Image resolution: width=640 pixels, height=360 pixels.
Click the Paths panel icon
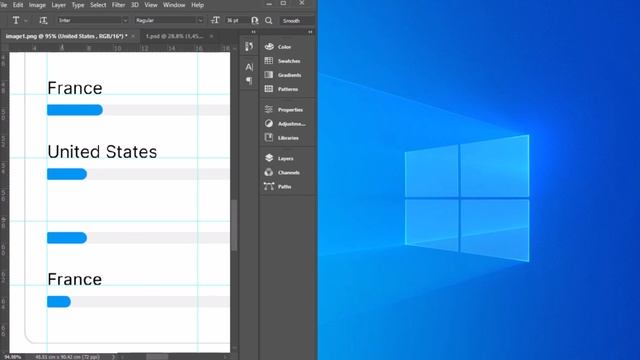tap(269, 186)
